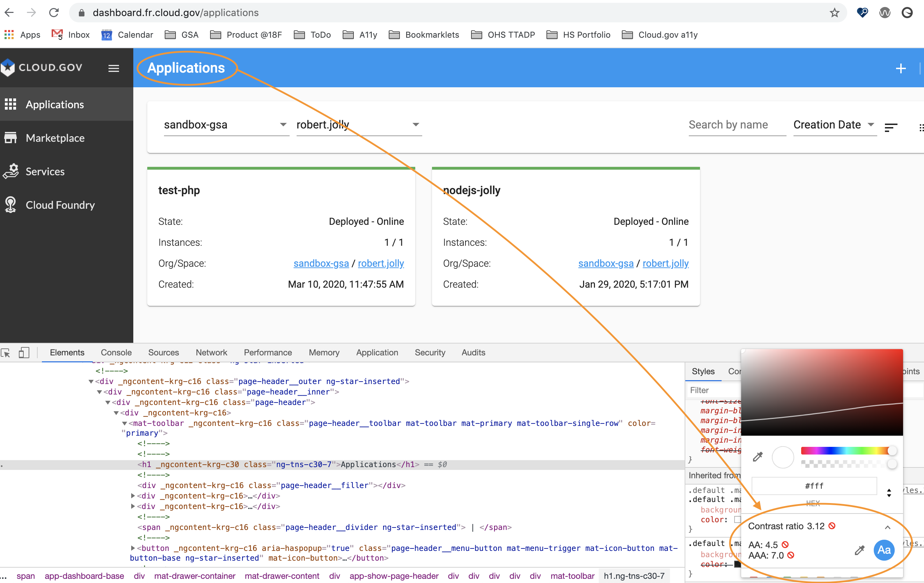Collapse the page-header__inner div node
Image resolution: width=924 pixels, height=583 pixels.
(x=99, y=392)
